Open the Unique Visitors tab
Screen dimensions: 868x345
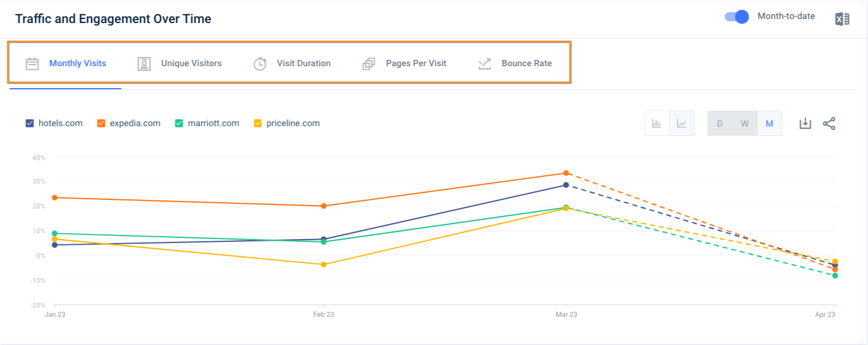(x=191, y=63)
